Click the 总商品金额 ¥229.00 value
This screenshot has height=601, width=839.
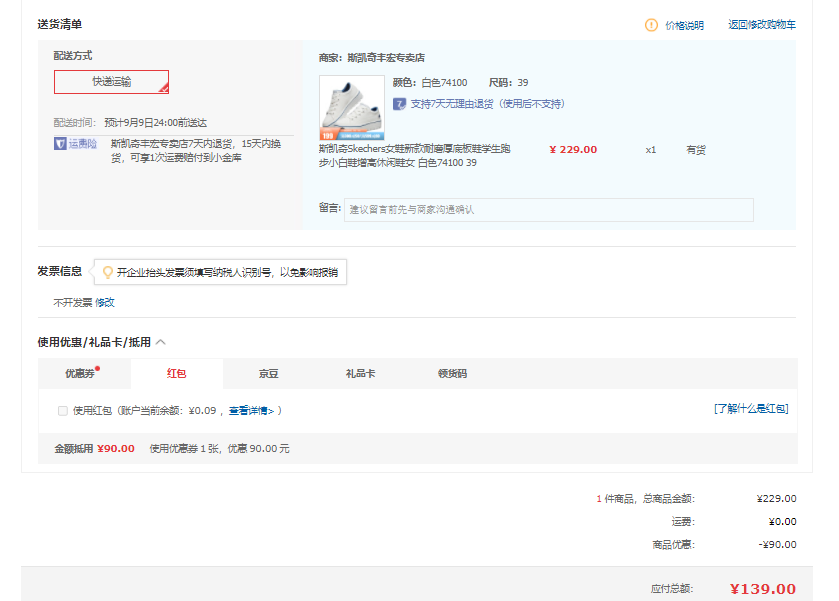776,498
